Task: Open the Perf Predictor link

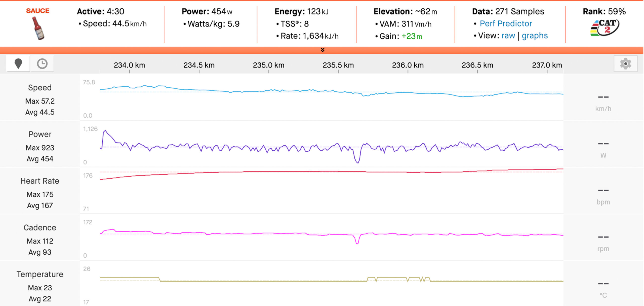Action: 506,23
